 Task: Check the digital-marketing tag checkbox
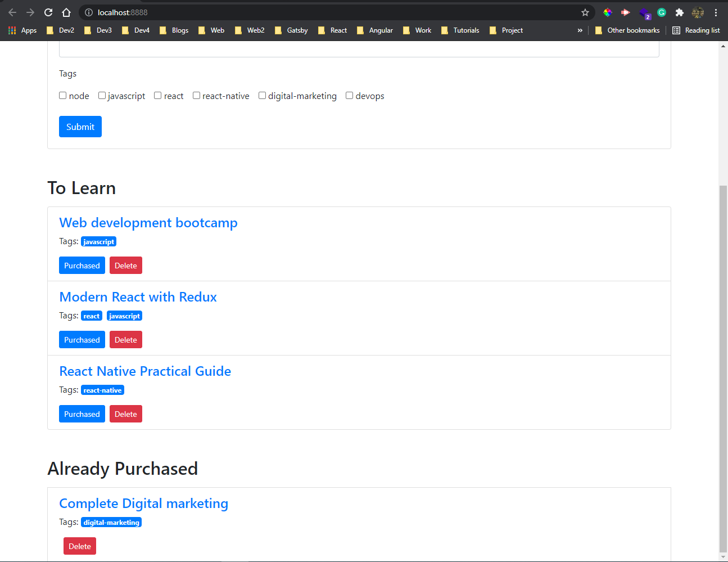click(x=262, y=96)
